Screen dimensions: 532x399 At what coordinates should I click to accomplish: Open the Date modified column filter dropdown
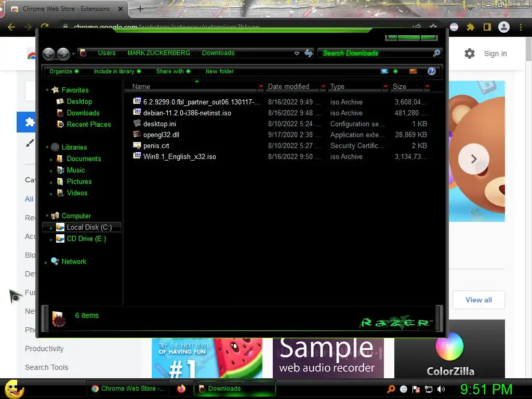(323, 87)
